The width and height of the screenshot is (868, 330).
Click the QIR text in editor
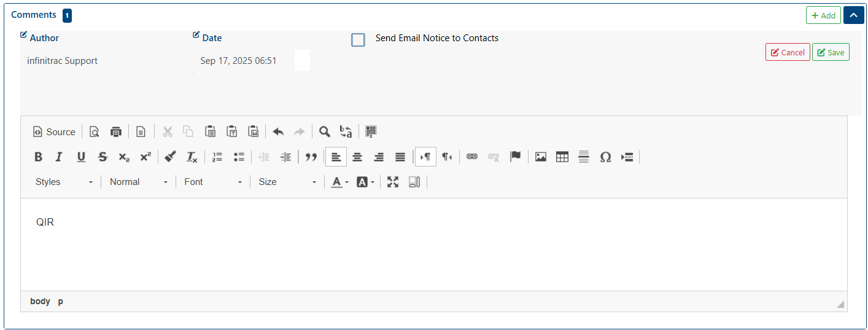coord(45,222)
